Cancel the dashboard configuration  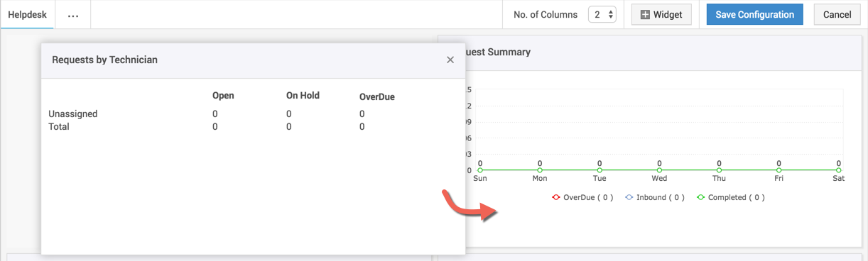coord(837,14)
